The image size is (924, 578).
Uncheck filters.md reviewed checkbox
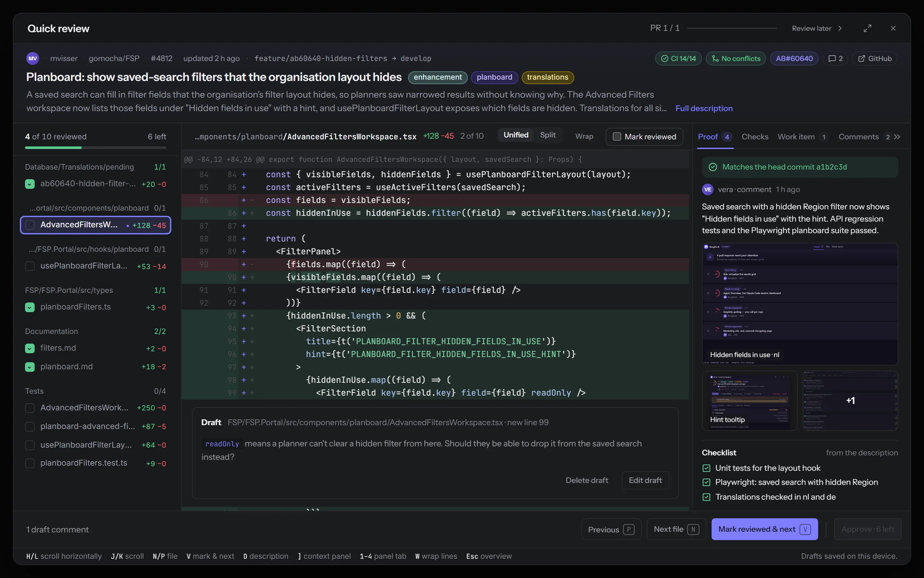pyautogui.click(x=30, y=348)
